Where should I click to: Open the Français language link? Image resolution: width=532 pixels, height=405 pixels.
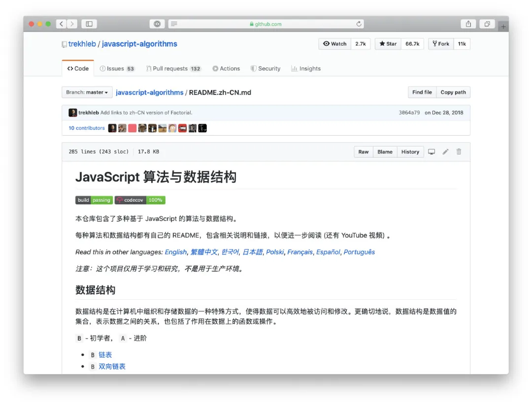pos(300,252)
